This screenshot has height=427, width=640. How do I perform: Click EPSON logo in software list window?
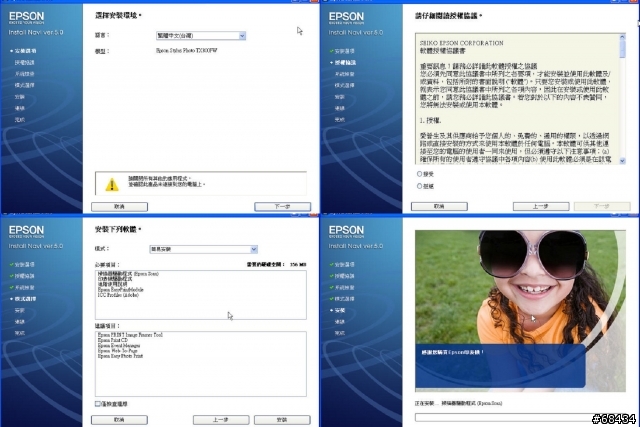(x=27, y=231)
